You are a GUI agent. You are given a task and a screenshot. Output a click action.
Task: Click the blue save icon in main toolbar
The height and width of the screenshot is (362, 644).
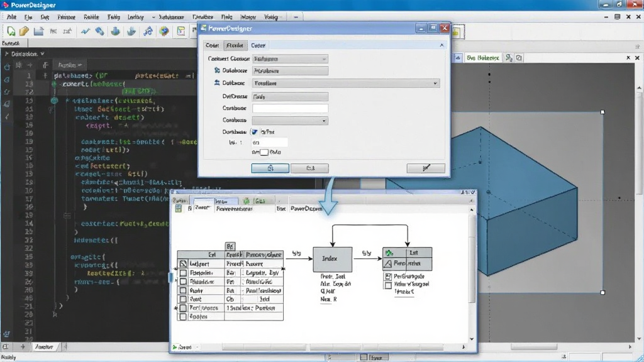coord(38,31)
